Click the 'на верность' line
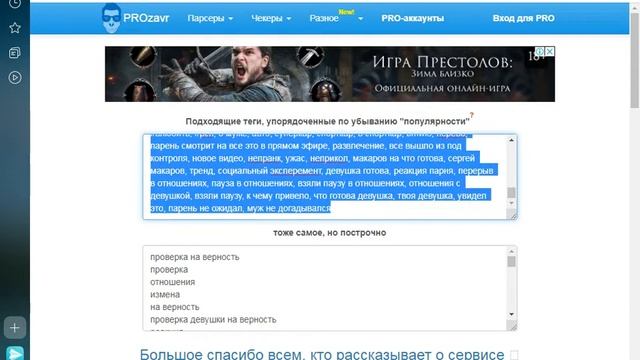 click(x=175, y=307)
